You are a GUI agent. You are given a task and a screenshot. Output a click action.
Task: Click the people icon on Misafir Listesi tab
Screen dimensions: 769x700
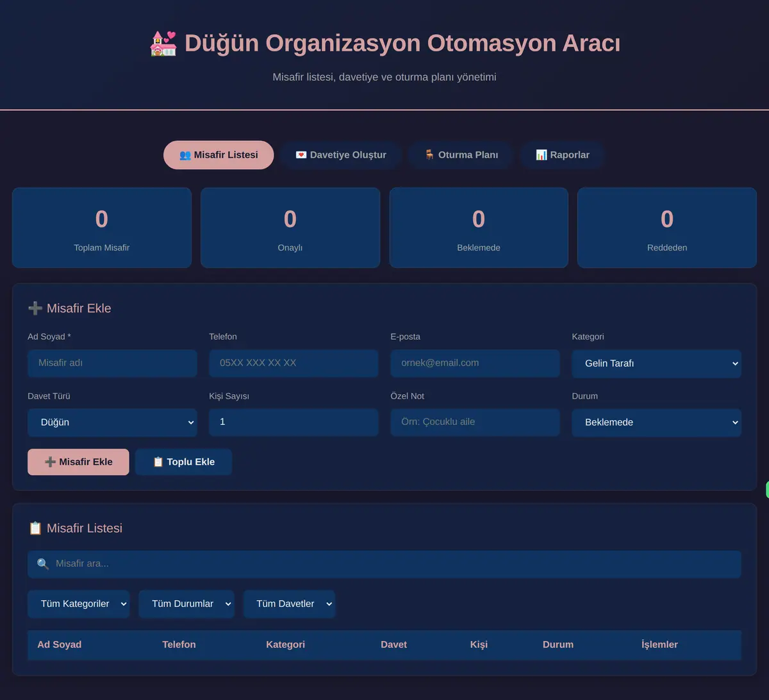185,155
